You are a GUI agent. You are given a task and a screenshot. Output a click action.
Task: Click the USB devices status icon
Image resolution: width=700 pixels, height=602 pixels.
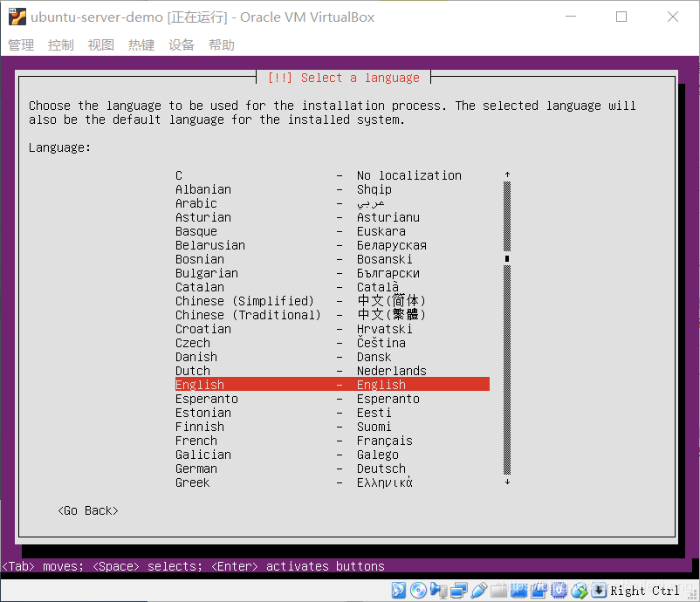[478, 590]
